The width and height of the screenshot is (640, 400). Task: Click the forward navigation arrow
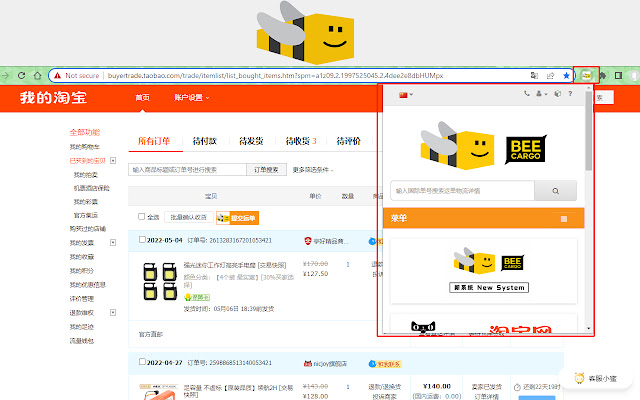tap(6, 76)
